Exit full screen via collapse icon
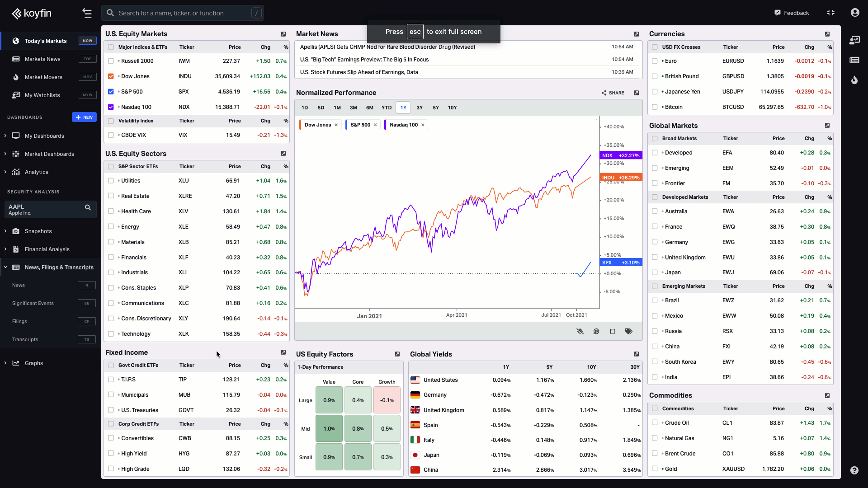 831,13
